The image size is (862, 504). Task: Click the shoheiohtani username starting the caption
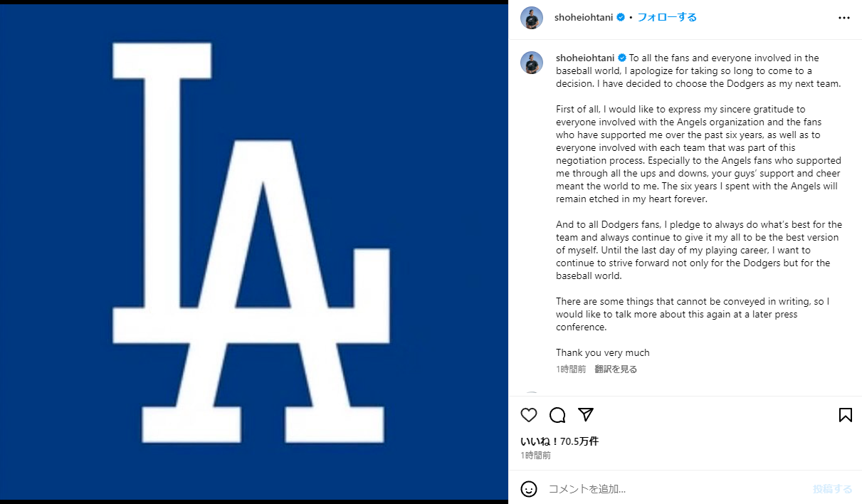point(585,58)
